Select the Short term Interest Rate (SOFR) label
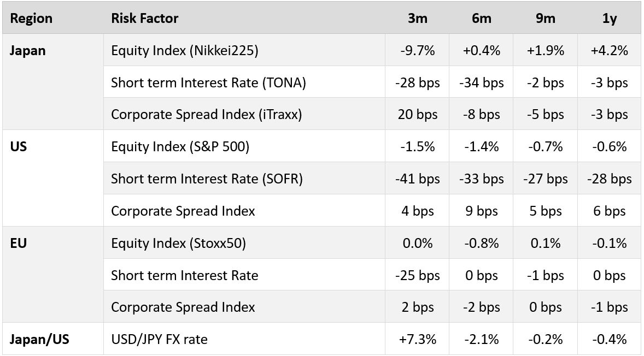The width and height of the screenshot is (644, 356). coord(207,179)
